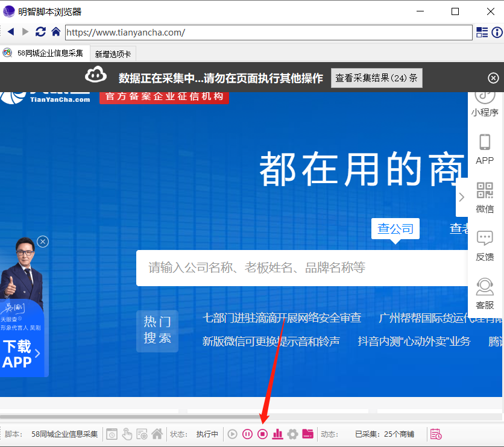Screen dimensions: 504x447
Task: Dismiss the data collection notification banner
Action: [x=493, y=78]
